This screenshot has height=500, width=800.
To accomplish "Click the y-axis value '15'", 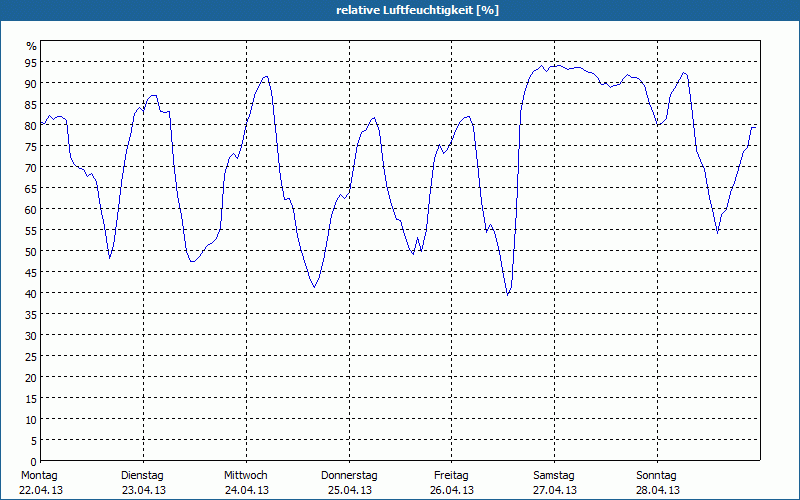I will coord(31,399).
